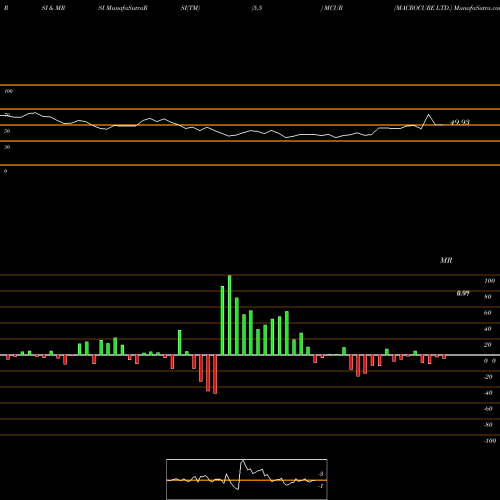500x500 pixels.
Task: Click the (MACROCURE LTD.) MunafaSutra header text
Action: pos(447,8)
